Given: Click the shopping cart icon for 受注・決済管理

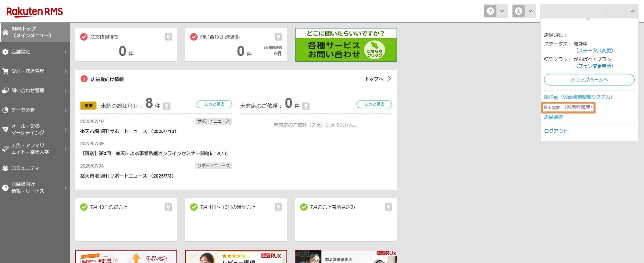Looking at the screenshot, I should (x=5, y=71).
